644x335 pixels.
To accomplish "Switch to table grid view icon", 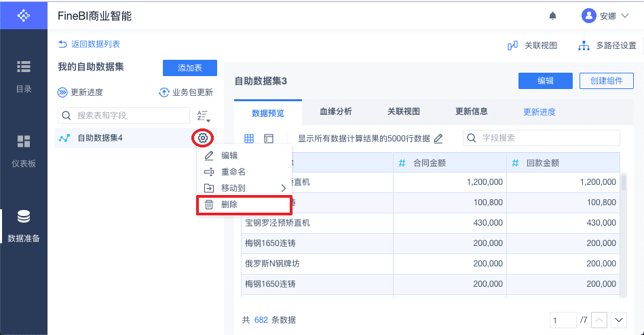I will (249, 139).
